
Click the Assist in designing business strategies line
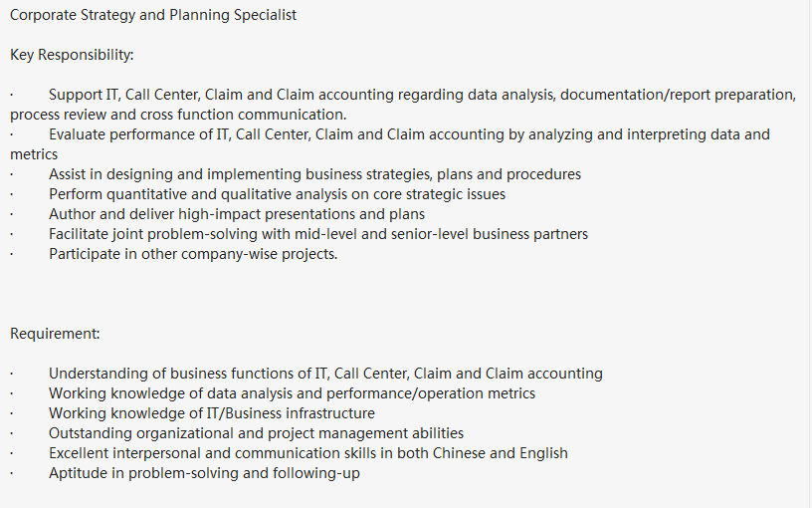[314, 174]
